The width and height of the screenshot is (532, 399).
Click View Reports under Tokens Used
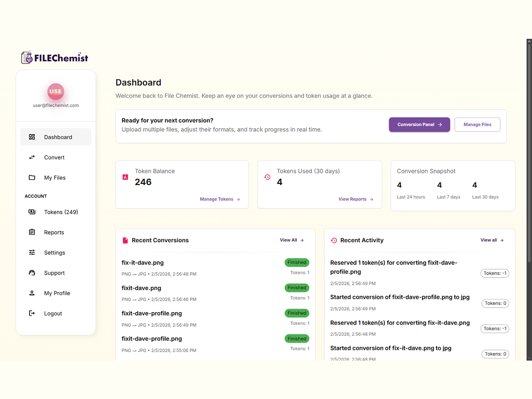353,199
